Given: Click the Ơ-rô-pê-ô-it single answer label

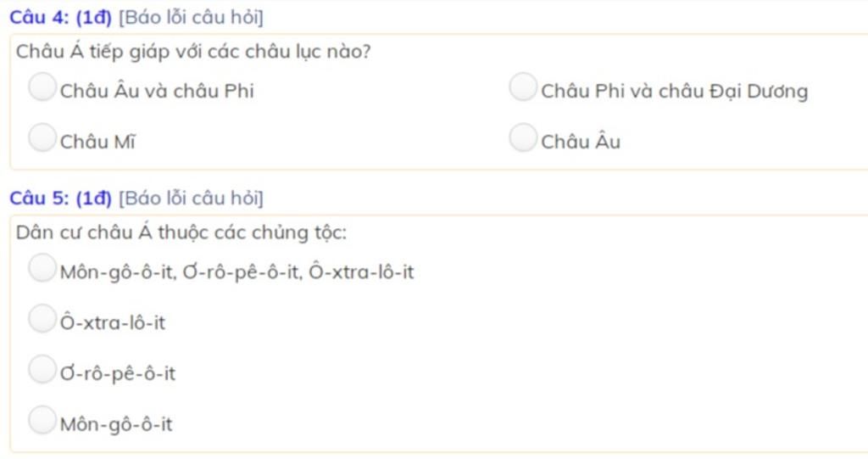Looking at the screenshot, I should tap(117, 373).
